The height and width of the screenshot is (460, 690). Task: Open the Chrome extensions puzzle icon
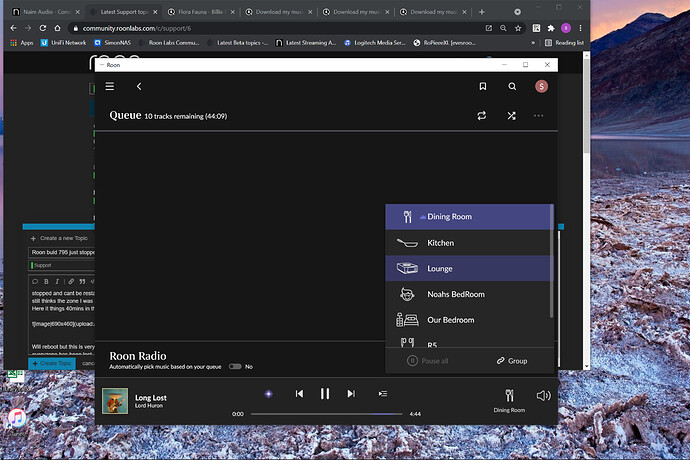[551, 28]
